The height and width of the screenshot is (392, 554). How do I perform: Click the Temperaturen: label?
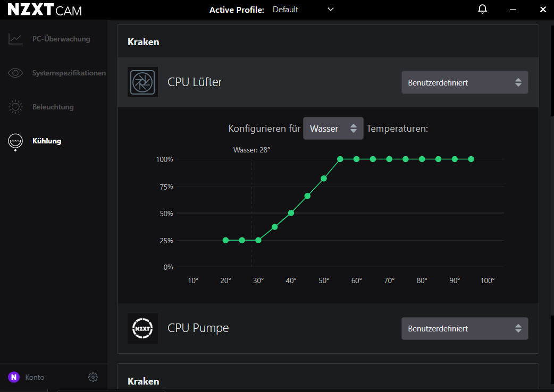[x=397, y=129]
